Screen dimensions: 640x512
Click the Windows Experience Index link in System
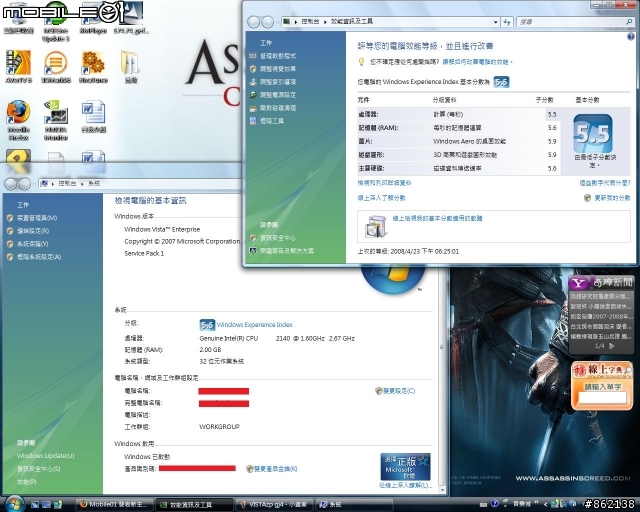click(255, 325)
